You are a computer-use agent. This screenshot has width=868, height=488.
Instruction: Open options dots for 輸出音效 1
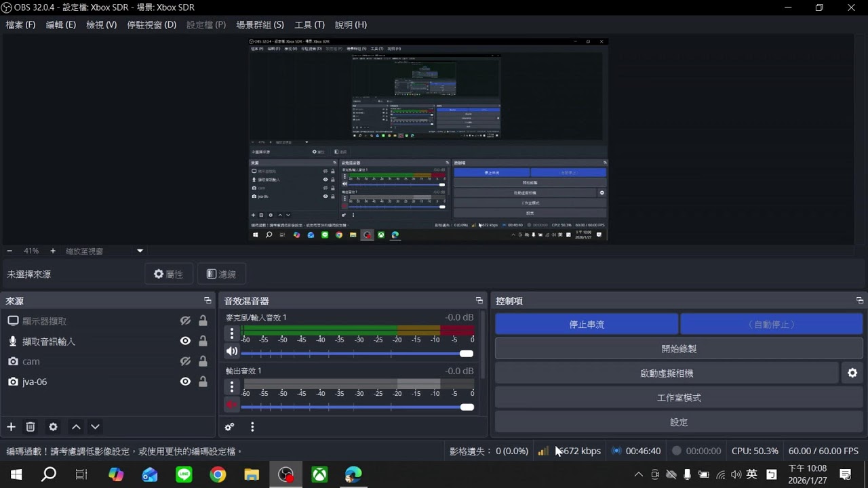click(232, 387)
